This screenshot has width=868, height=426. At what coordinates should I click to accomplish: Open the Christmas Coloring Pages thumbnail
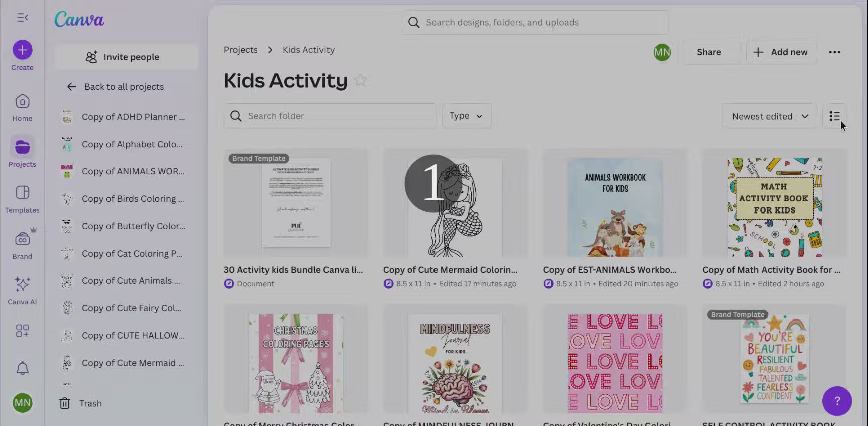click(x=296, y=360)
